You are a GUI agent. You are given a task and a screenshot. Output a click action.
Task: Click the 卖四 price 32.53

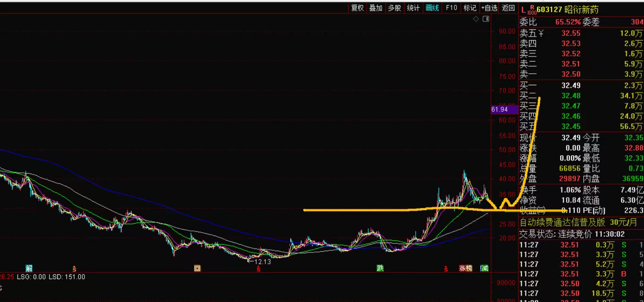pos(571,44)
